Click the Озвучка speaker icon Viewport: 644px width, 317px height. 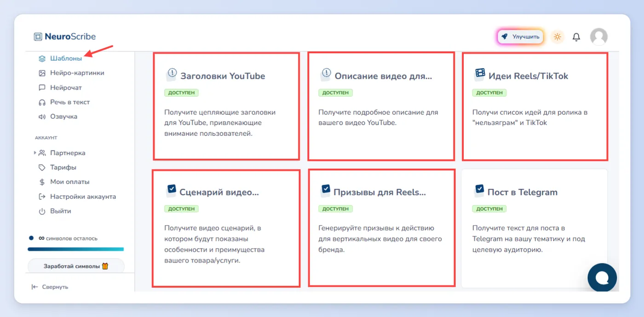click(42, 117)
